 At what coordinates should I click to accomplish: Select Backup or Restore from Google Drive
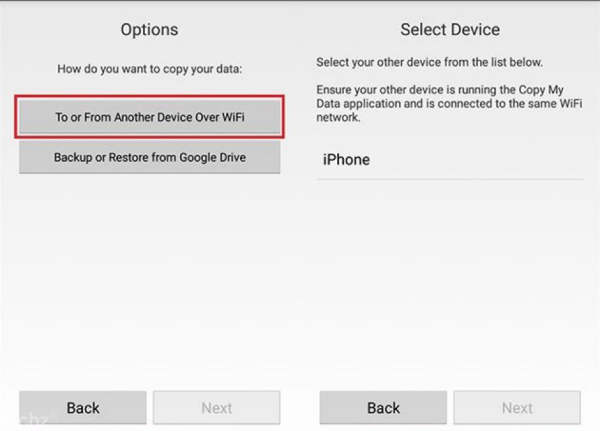pos(150,157)
